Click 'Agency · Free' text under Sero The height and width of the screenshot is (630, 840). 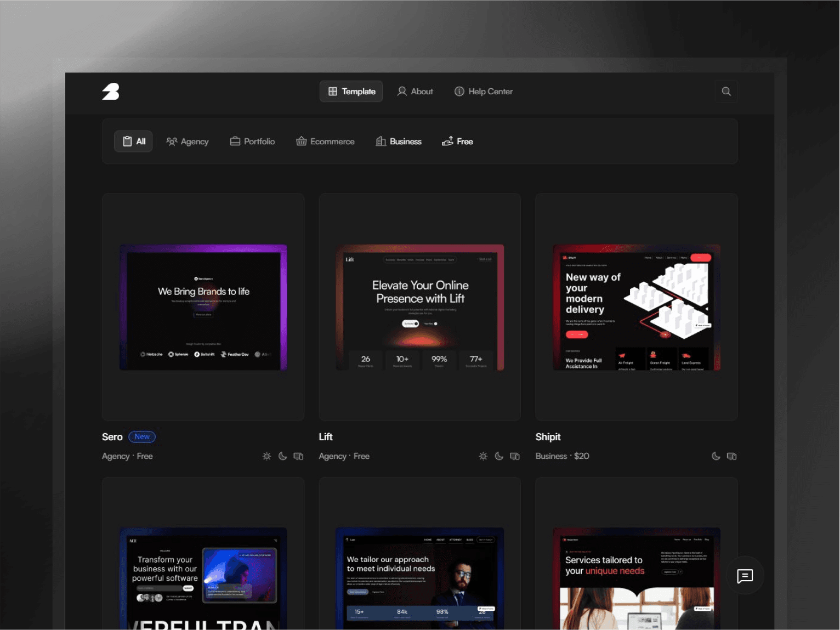[127, 456]
